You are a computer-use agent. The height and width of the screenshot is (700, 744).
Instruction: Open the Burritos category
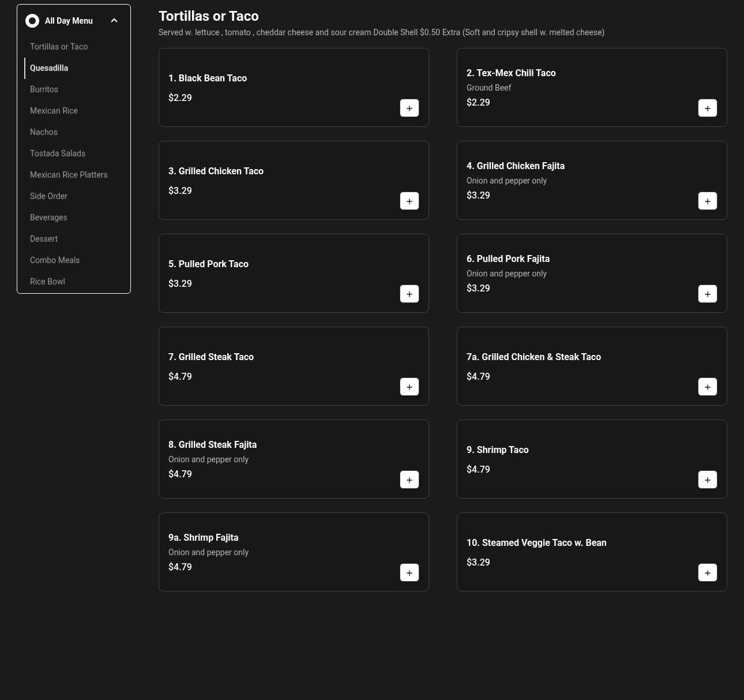[x=44, y=89]
